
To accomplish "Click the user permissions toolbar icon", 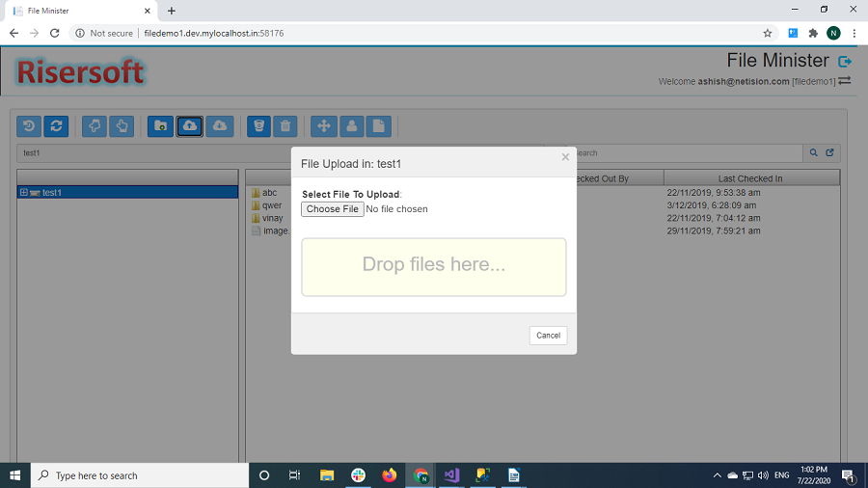I will click(352, 126).
